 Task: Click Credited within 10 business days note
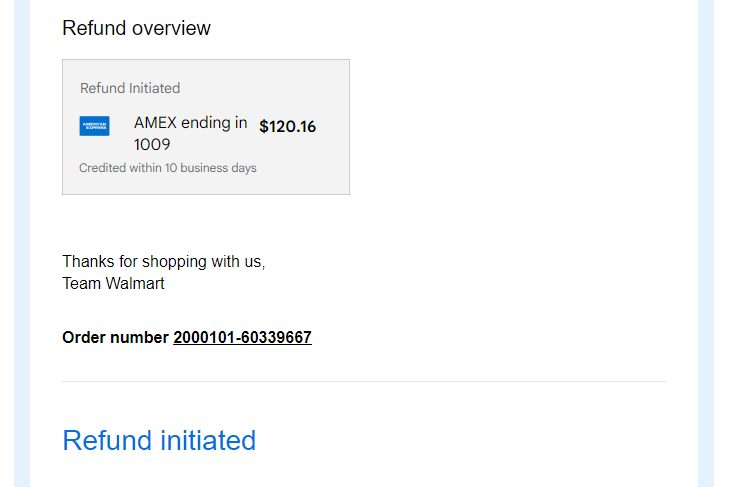point(168,168)
